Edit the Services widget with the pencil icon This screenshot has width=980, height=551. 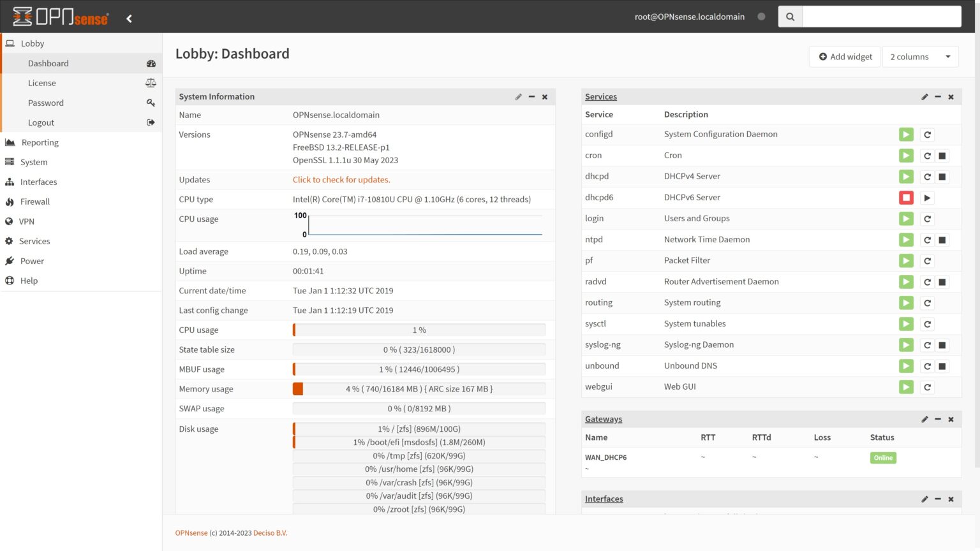[x=924, y=96]
